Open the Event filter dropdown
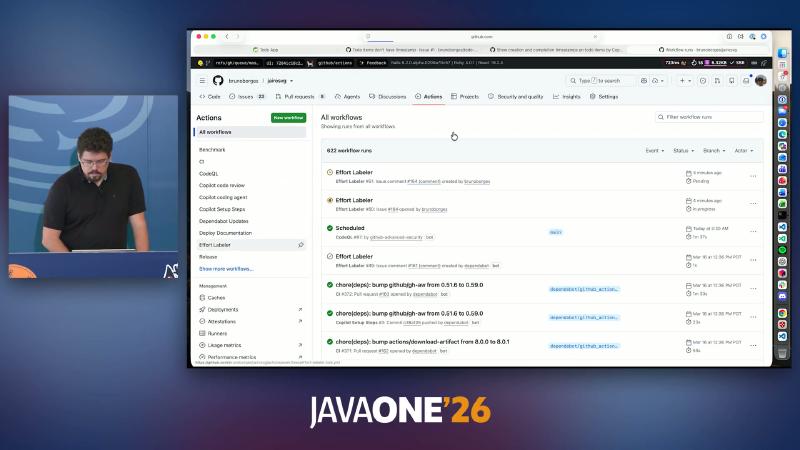The width and height of the screenshot is (800, 450). pyautogui.click(x=655, y=151)
